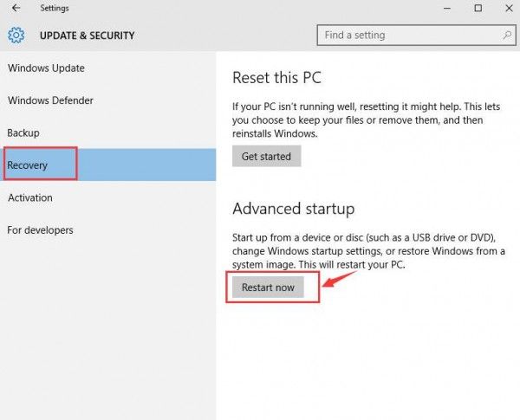Select the Recovery sidebar item

[x=28, y=165]
